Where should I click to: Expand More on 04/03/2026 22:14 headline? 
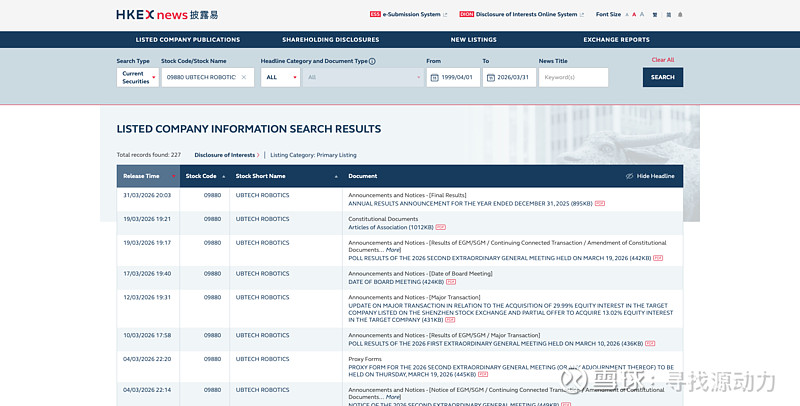coord(393,397)
